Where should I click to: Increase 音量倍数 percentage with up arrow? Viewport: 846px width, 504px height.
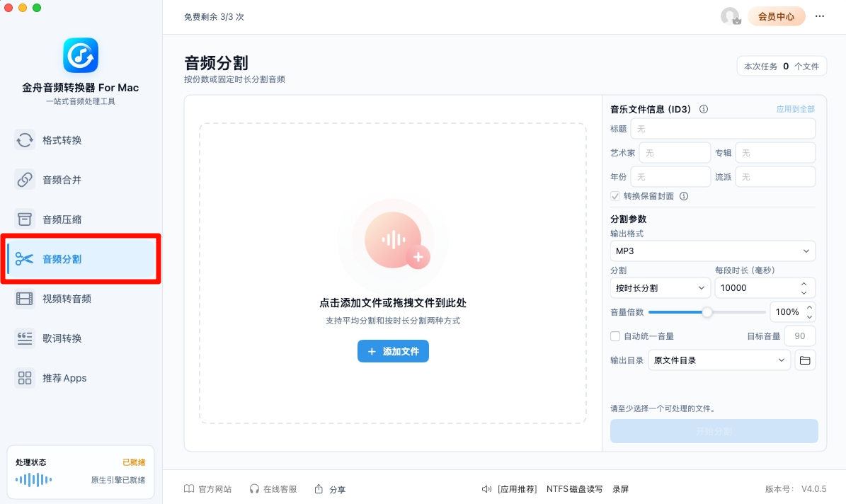(x=809, y=307)
